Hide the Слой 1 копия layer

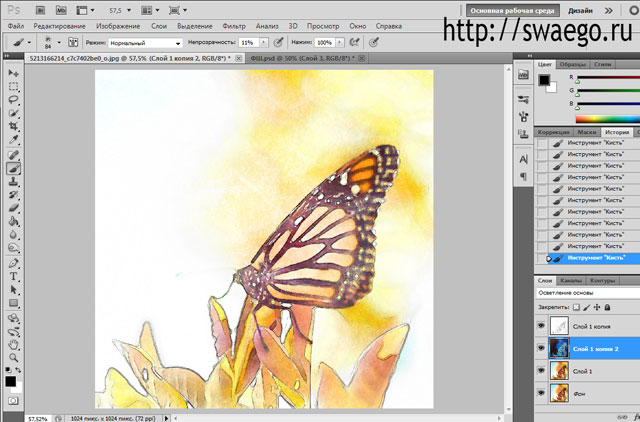tap(541, 326)
